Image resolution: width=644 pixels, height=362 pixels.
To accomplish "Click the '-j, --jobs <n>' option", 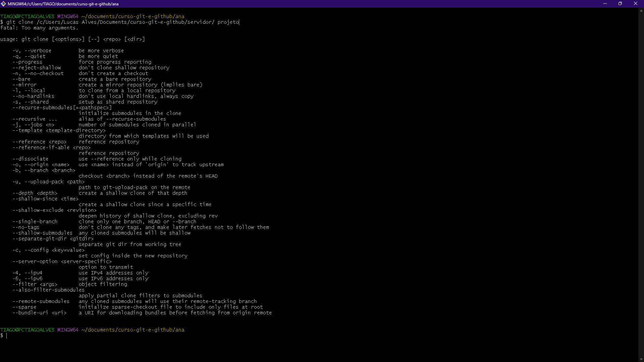I will 34,125.
